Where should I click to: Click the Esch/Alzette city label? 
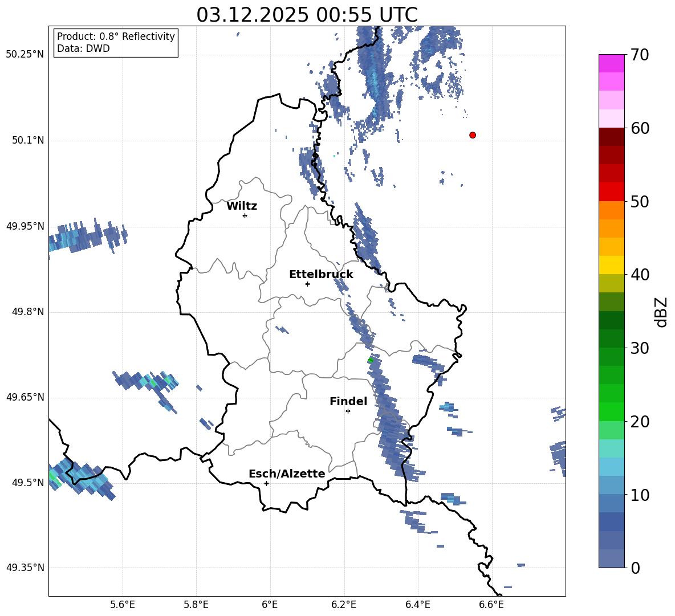[x=287, y=474]
